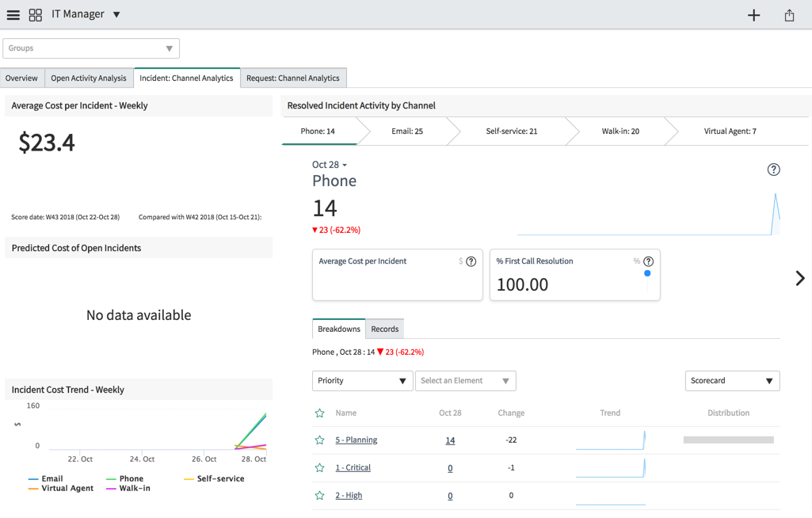This screenshot has width=812, height=518.
Task: Click the Oct 28 column header
Action: pos(450,413)
